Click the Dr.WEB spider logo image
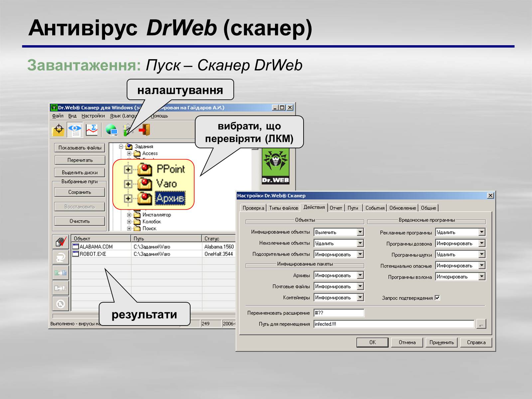 [275, 166]
